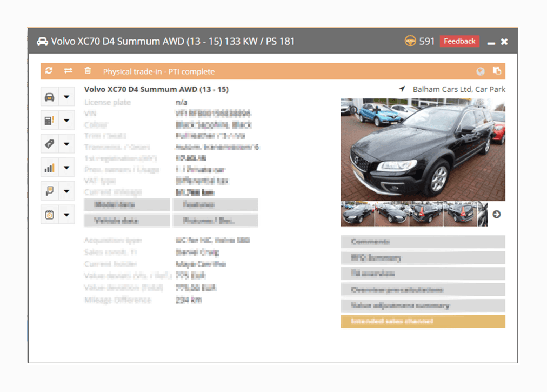Click the globe icon in orange bar

(481, 71)
